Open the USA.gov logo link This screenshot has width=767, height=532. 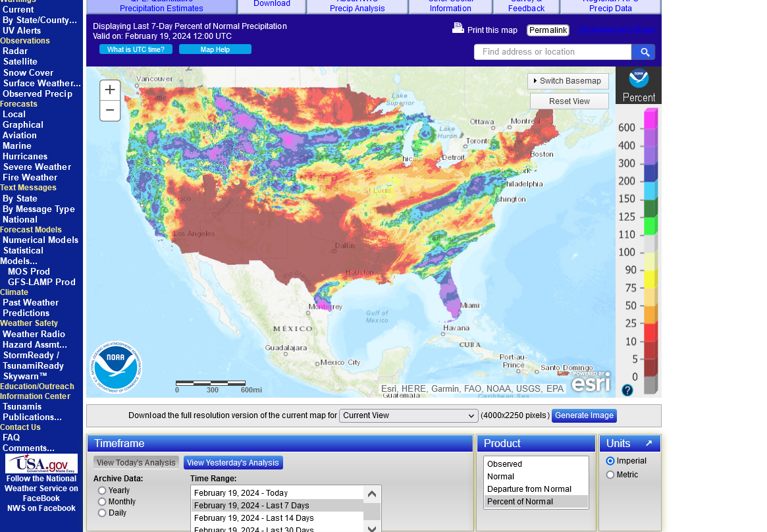[x=41, y=464]
